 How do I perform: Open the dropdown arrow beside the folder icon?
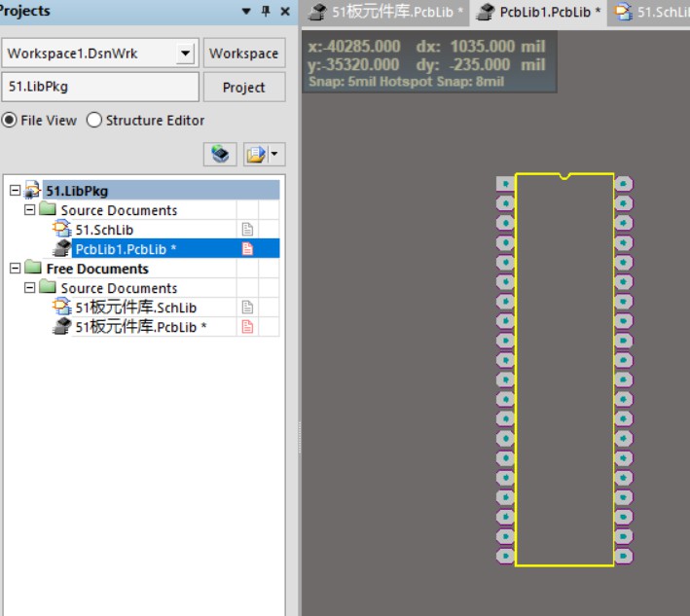click(275, 154)
